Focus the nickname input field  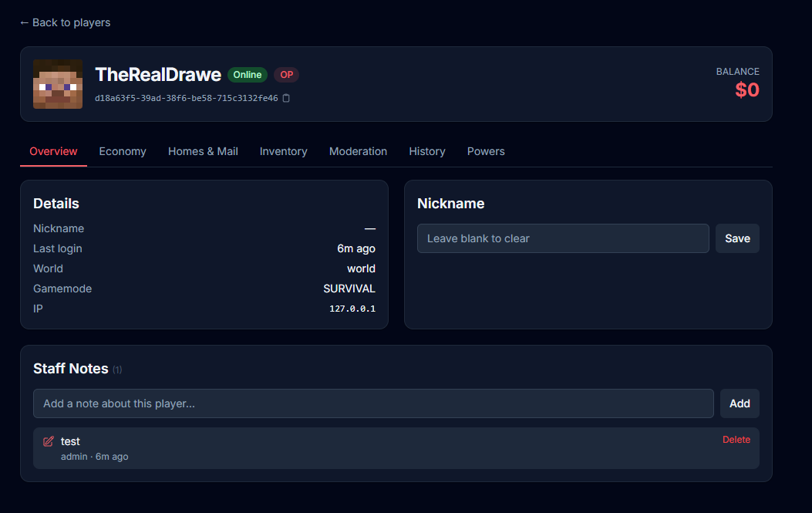pyautogui.click(x=563, y=238)
